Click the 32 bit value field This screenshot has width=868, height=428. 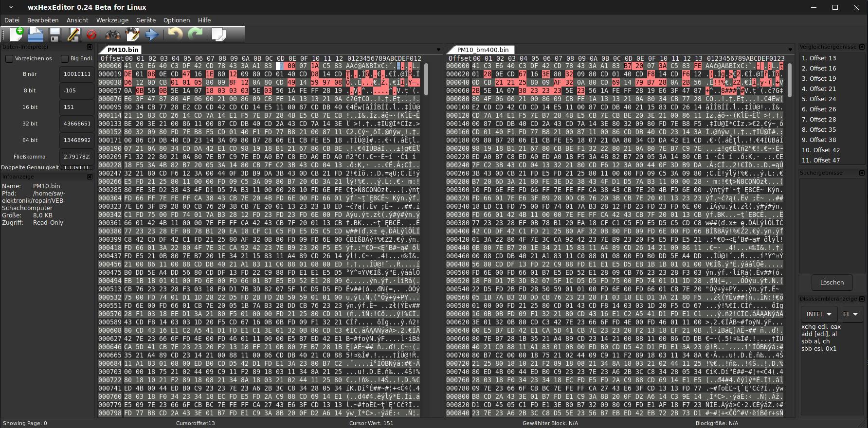pyautogui.click(x=76, y=124)
